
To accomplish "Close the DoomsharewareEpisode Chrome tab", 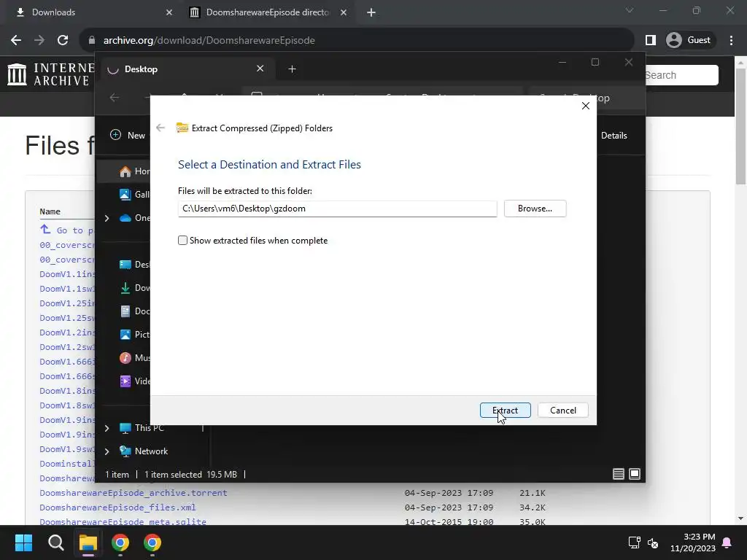I will point(344,12).
